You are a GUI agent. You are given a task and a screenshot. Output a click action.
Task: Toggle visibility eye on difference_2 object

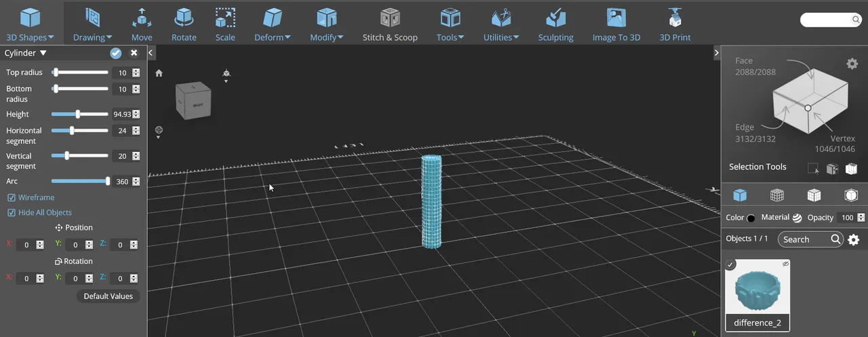pos(785,264)
